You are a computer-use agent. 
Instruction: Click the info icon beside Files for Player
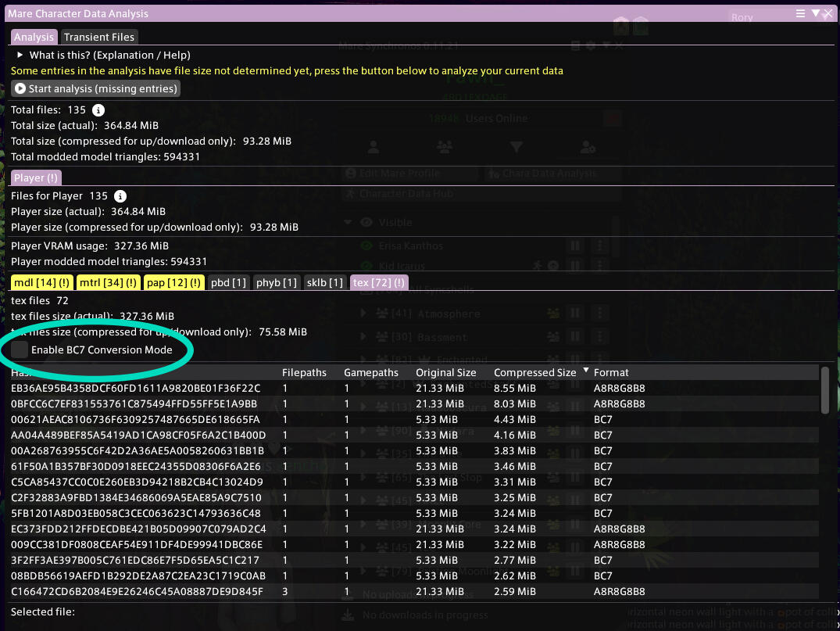click(120, 196)
